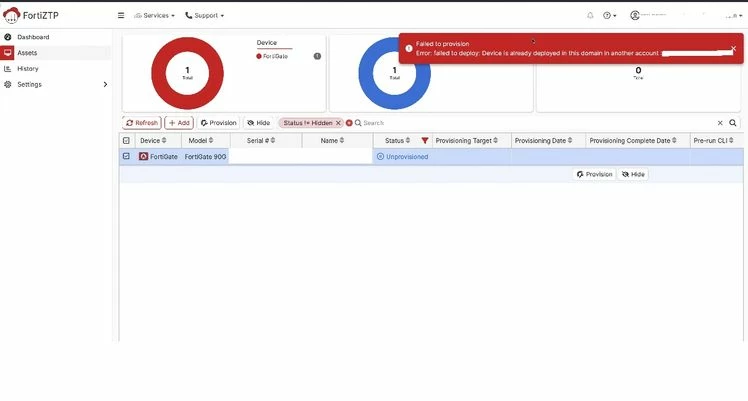Click the Refresh button

142,123
